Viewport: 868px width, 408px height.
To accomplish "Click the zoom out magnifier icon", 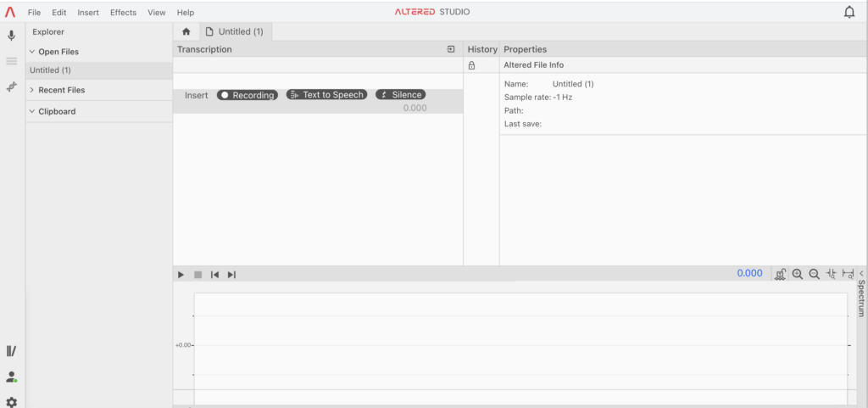I will tap(814, 274).
